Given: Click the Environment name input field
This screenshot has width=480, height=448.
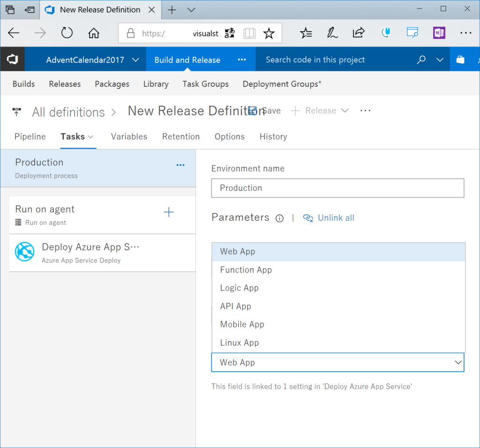Looking at the screenshot, I should (337, 188).
